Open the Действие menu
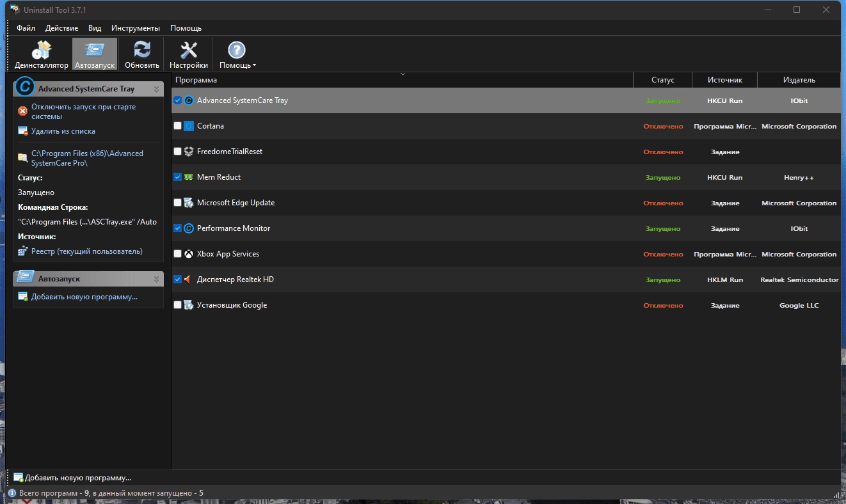The image size is (846, 504). 62,28
